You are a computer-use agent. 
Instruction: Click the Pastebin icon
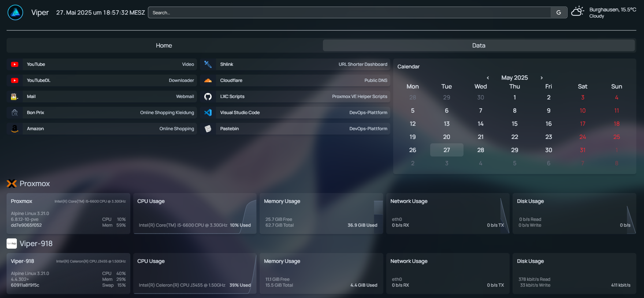tap(208, 129)
